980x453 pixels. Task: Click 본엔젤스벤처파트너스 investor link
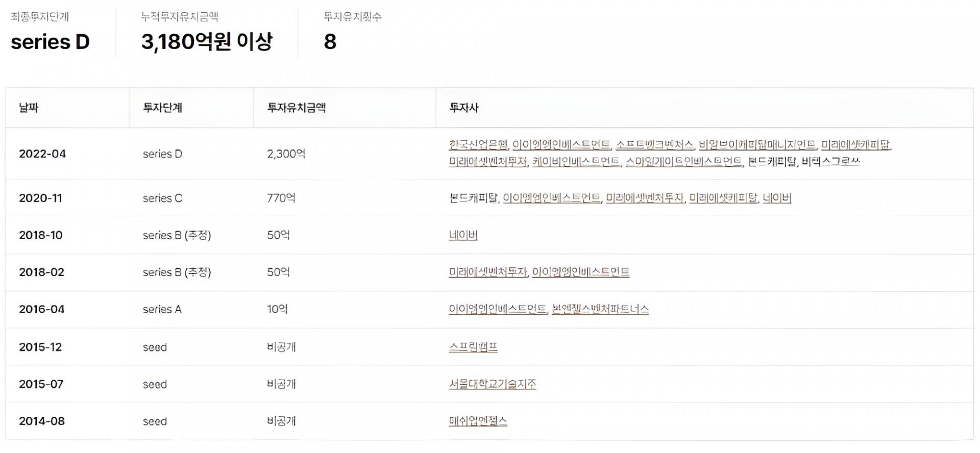click(x=600, y=309)
